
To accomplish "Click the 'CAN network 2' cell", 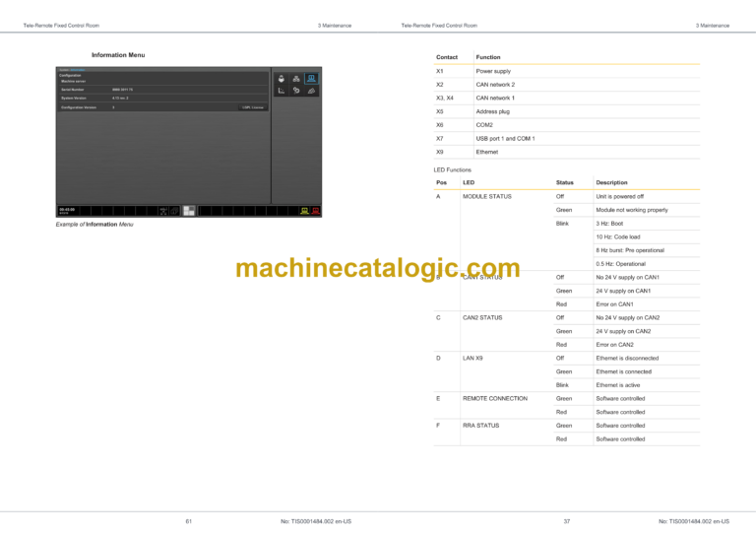I will coord(495,85).
